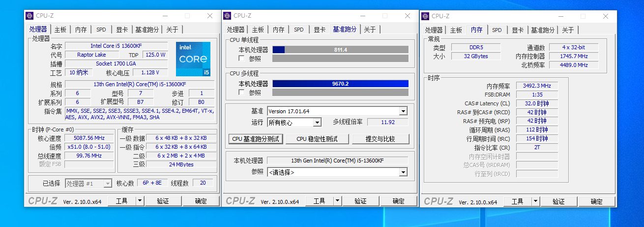Expand the 工具 arrow in the processor window
The image size is (644, 227).
pos(140,201)
